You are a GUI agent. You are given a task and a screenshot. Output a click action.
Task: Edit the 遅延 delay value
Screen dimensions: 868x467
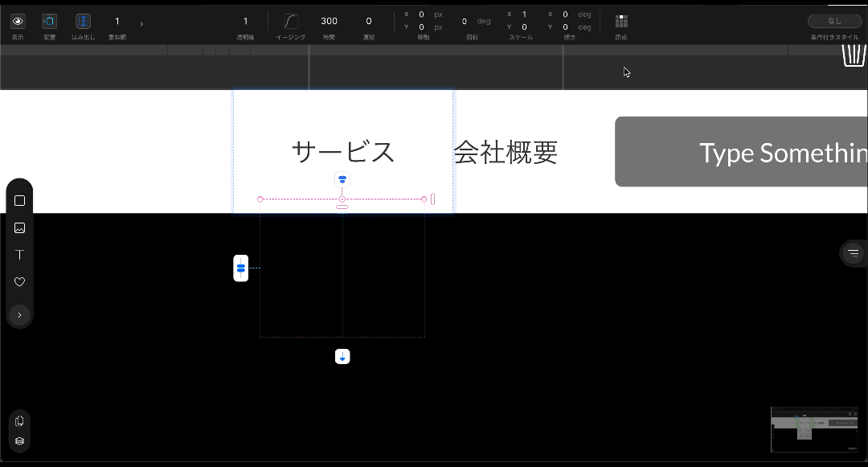pyautogui.click(x=369, y=21)
